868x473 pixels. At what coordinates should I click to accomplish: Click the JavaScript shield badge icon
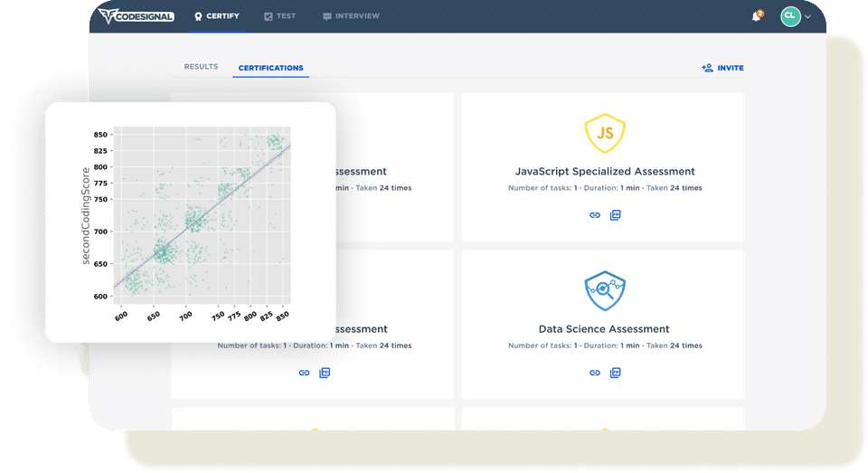[x=605, y=133]
